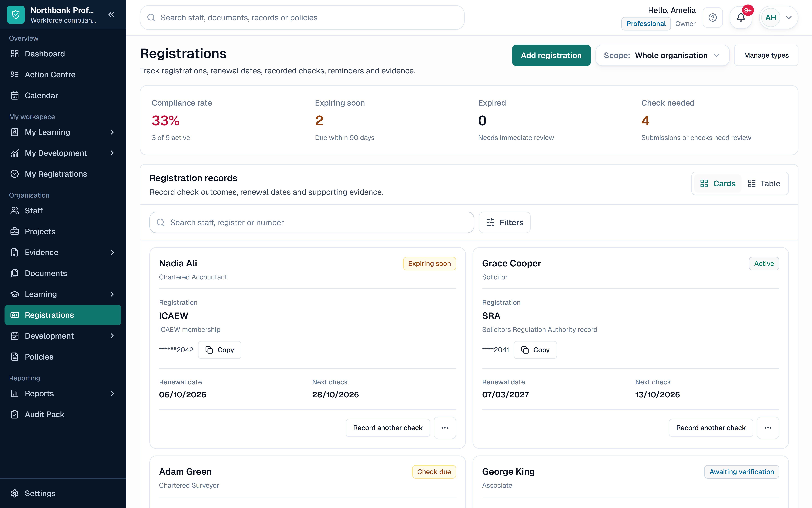The height and width of the screenshot is (508, 812).
Task: Click the Dashboard grid icon in sidebar
Action: (15, 54)
